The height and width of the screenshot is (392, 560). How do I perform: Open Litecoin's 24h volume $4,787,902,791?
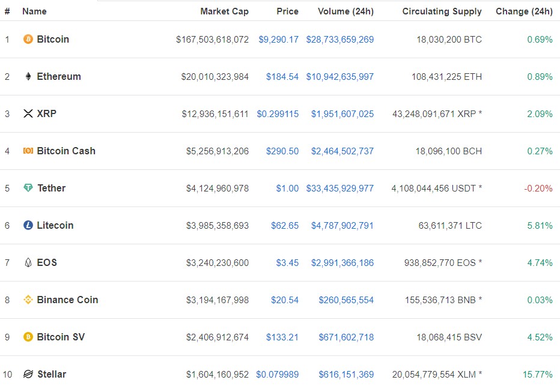(x=342, y=226)
